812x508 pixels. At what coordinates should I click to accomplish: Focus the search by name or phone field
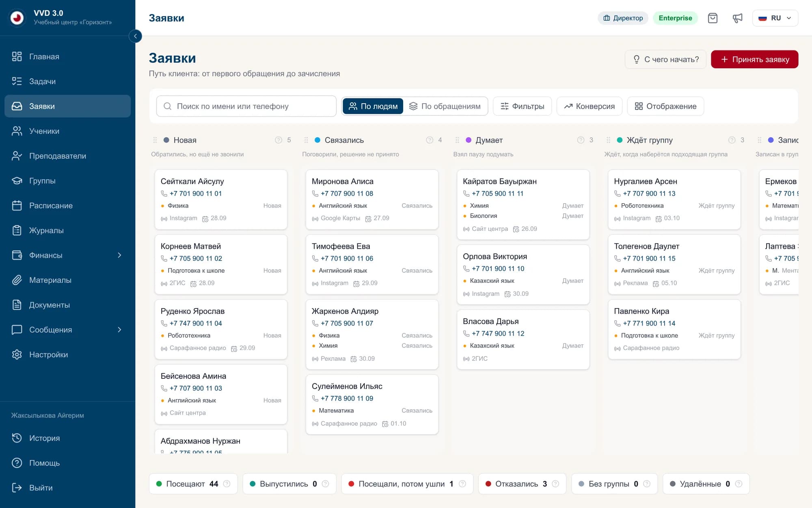tap(246, 106)
